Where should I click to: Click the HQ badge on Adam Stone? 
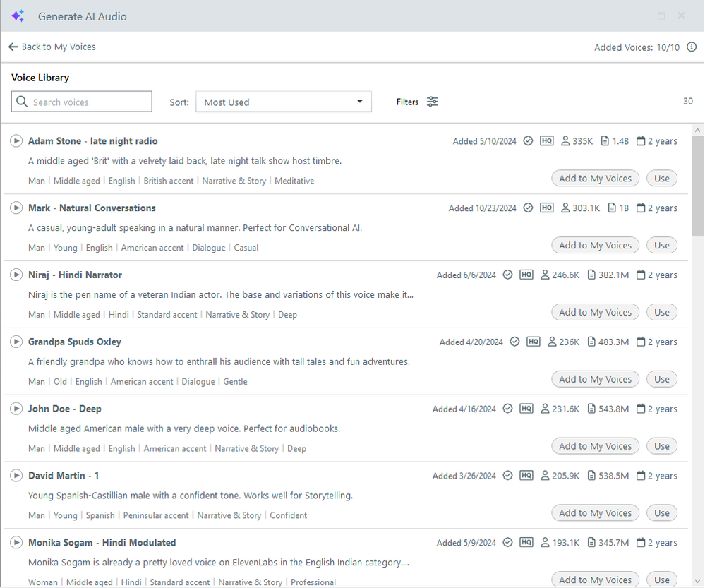pos(546,141)
